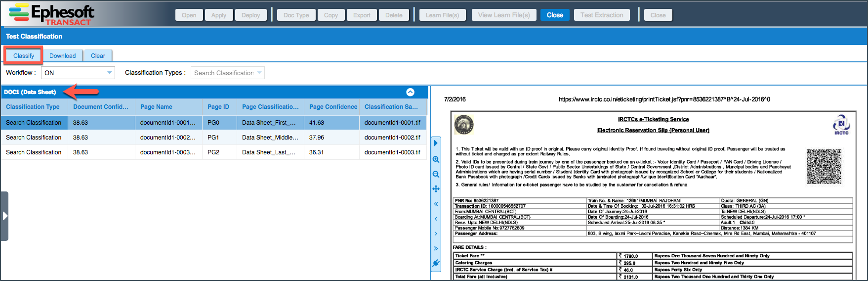Activate the pan/move image tool
Screen dimensions: 868x281
(x=436, y=188)
